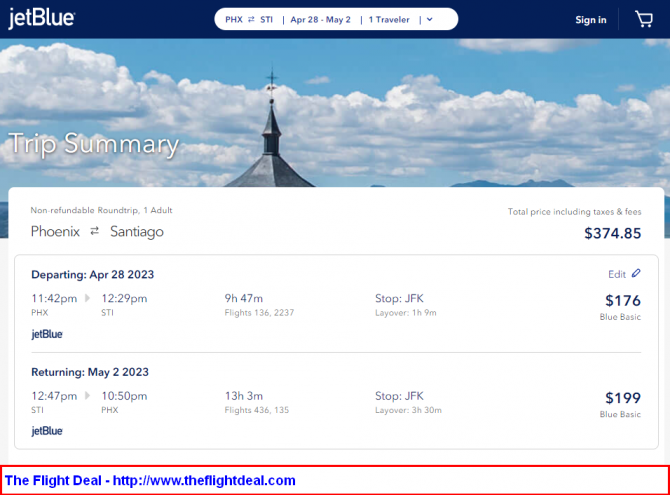Select STI destination in search bar
Viewport: 670px width, 495px height.
266,20
